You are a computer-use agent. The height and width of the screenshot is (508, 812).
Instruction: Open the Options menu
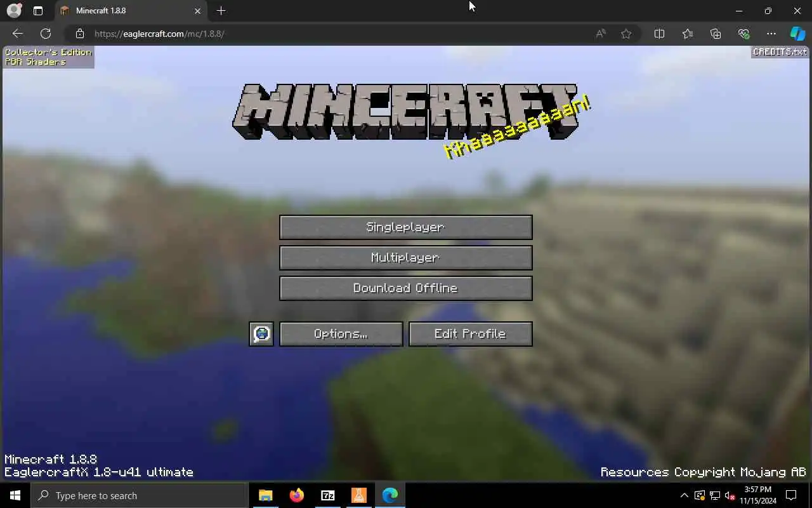[x=341, y=334]
